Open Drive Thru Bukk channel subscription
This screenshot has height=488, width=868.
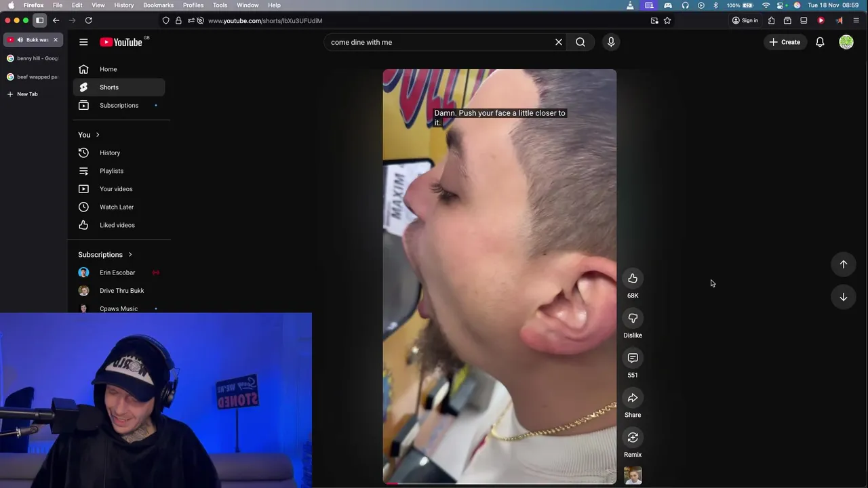pyautogui.click(x=119, y=291)
